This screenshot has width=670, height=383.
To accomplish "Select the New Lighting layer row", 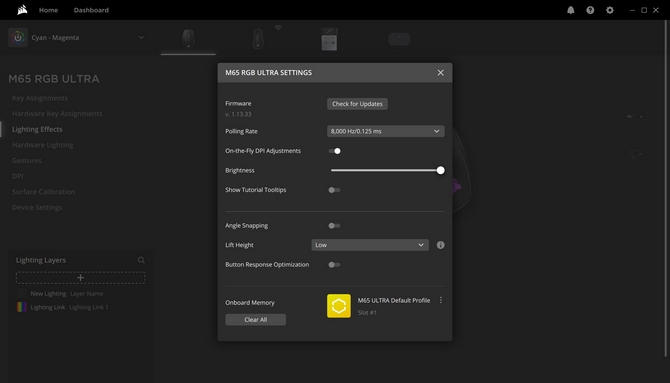I will click(x=80, y=294).
